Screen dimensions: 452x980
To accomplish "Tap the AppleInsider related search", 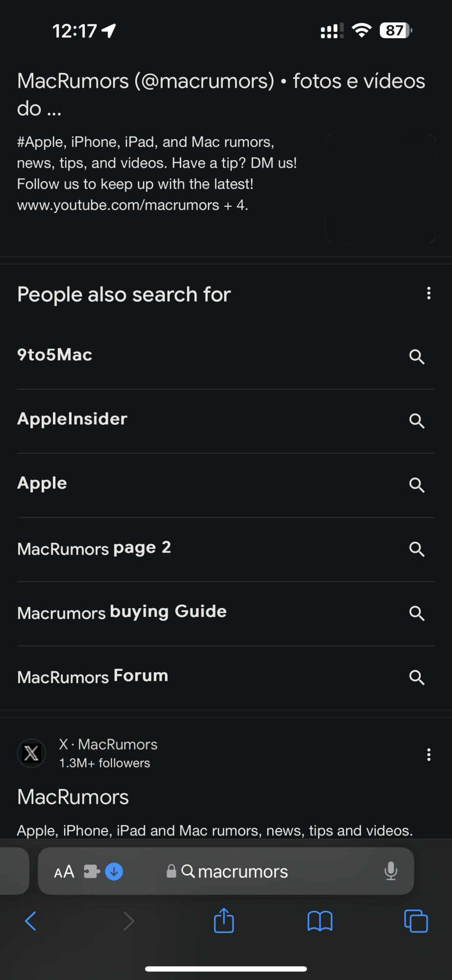I will pos(72,419).
